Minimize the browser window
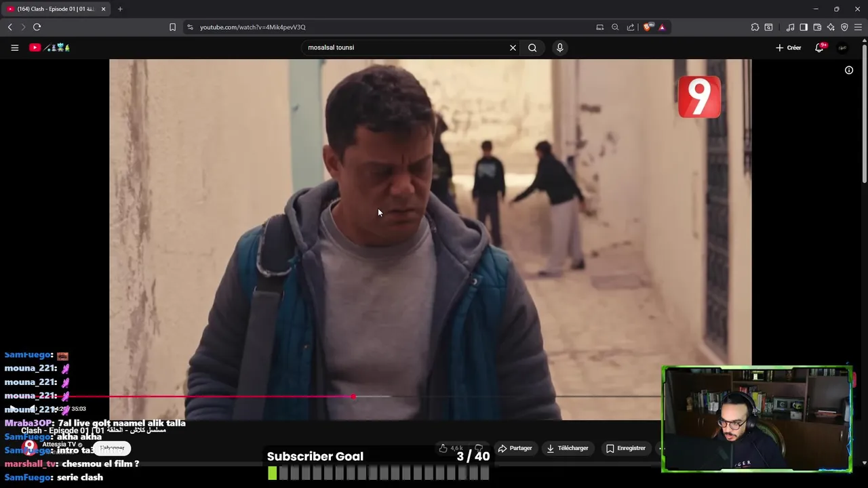The width and height of the screenshot is (868, 488). (x=816, y=9)
